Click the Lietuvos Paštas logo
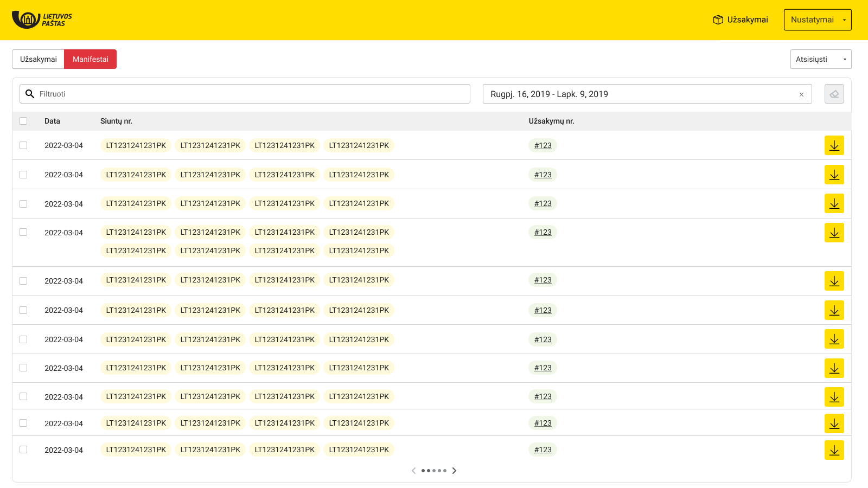This screenshot has width=868, height=488. (x=42, y=20)
